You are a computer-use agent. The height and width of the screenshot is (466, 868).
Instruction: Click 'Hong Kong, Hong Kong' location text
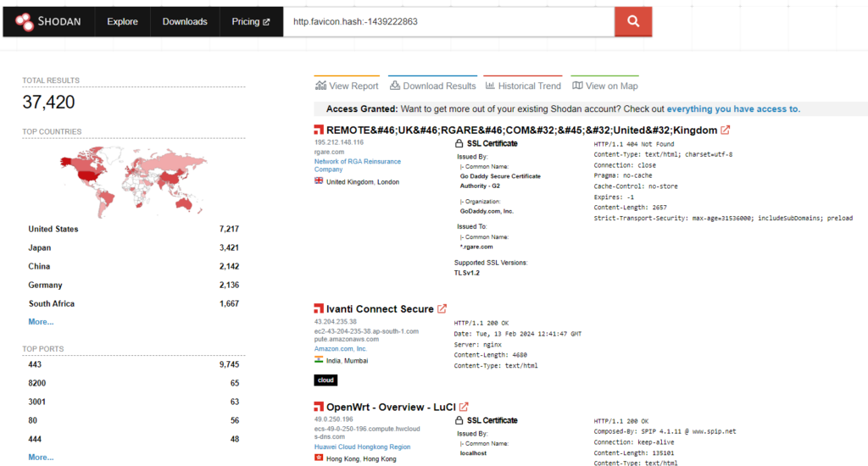coord(361,459)
